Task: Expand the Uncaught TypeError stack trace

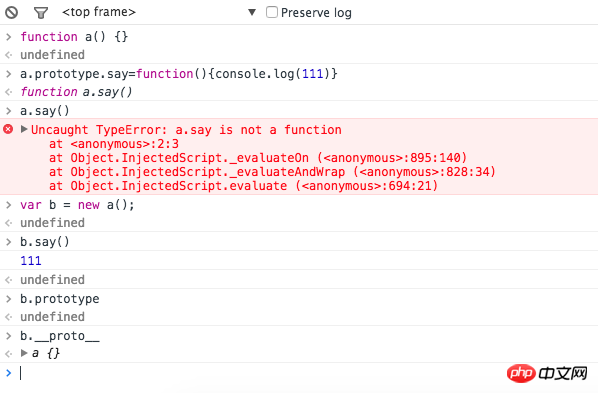Action: click(24, 129)
